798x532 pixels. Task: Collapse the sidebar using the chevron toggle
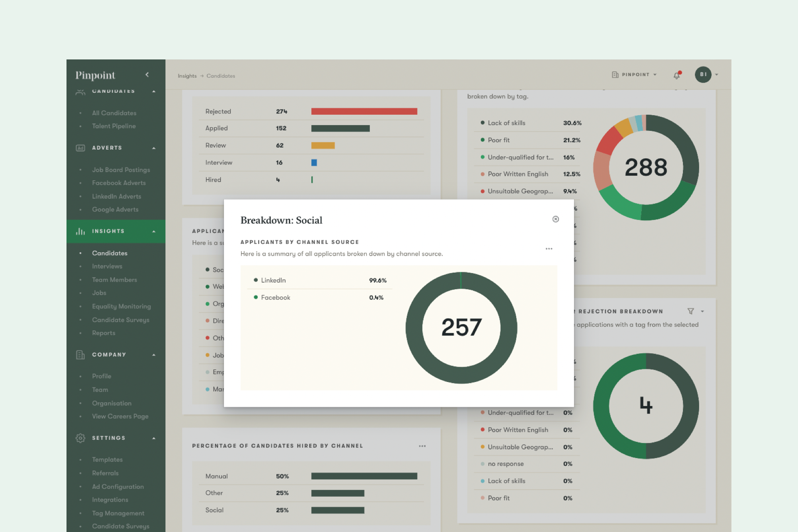(147, 74)
